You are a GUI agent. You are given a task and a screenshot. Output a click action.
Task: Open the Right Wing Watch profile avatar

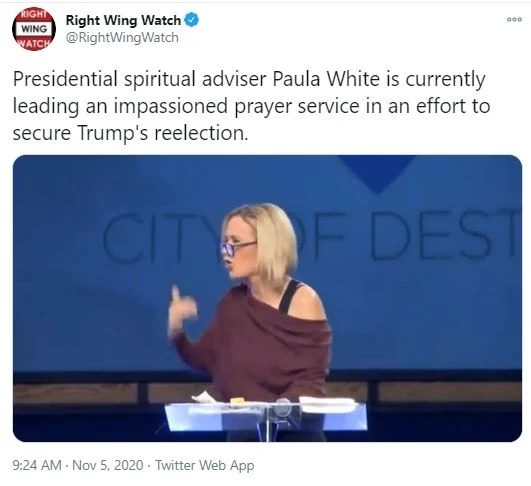coord(34,29)
